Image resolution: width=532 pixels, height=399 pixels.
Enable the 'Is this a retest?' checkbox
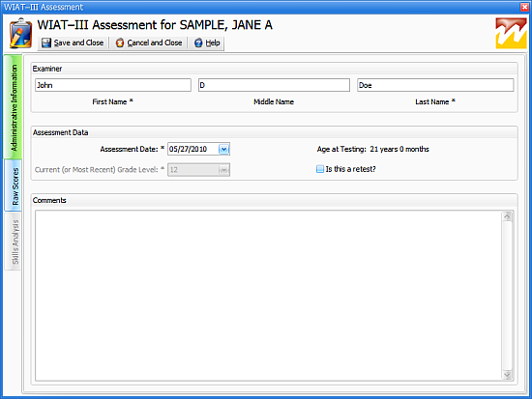coord(320,169)
